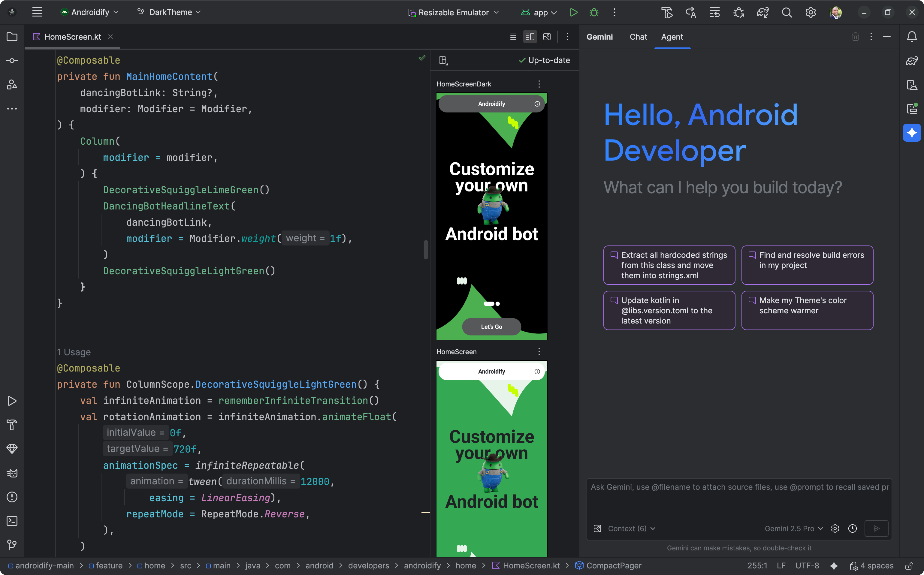Click the Ask Gemini input field
The image size is (924, 575).
738,494
